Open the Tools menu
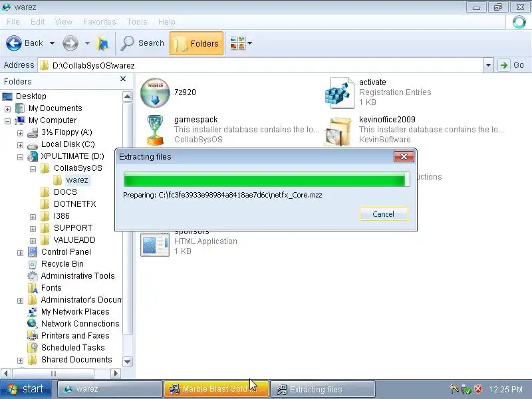532x399 pixels. pyautogui.click(x=137, y=22)
